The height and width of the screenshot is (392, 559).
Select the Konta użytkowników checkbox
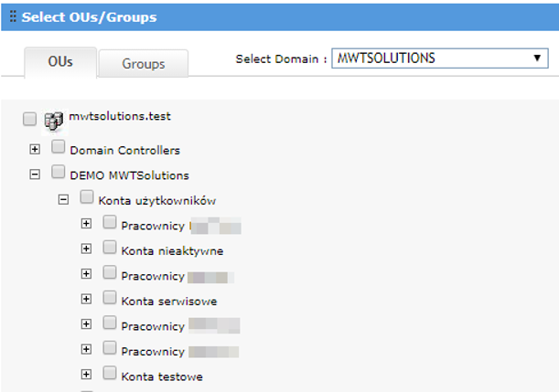(87, 196)
